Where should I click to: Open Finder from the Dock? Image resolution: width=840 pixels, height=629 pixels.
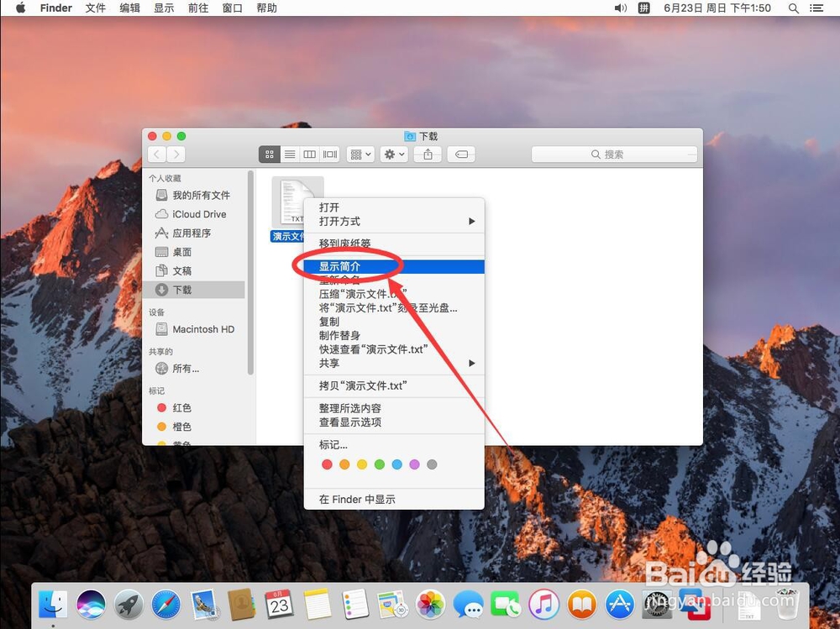[52, 605]
